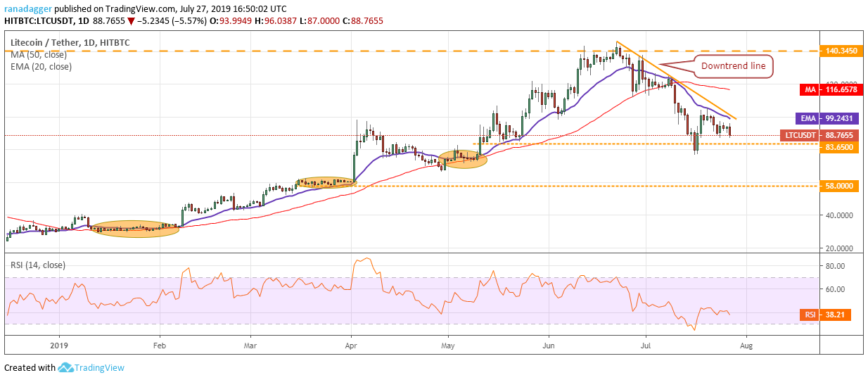Screen dimensions: 868x380
Task: Click the 58.0000 support level label
Action: click(841, 186)
